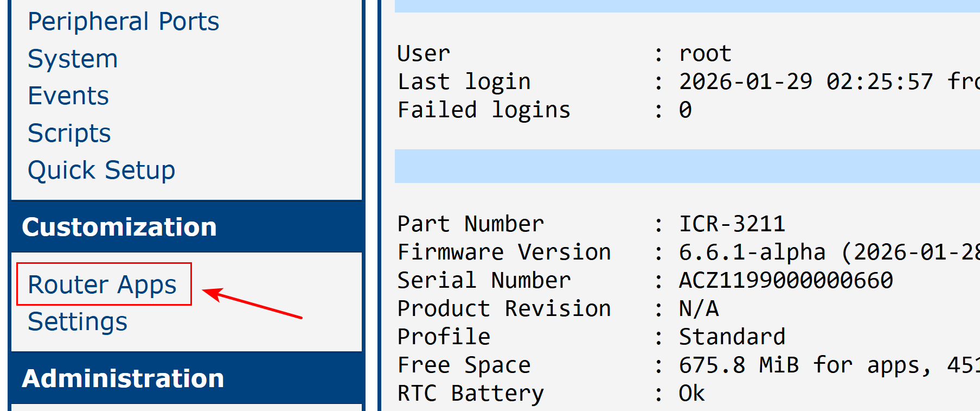Launch the Quick Setup page
The image size is (980, 411).
101,170
